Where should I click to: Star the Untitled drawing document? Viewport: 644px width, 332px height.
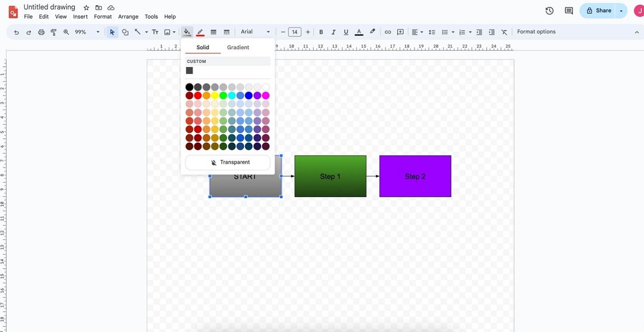[x=86, y=8]
